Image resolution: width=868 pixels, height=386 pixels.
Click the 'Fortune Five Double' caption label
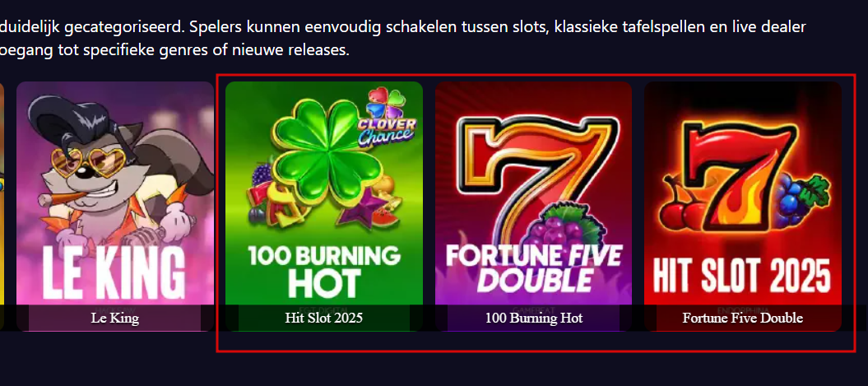pos(742,318)
